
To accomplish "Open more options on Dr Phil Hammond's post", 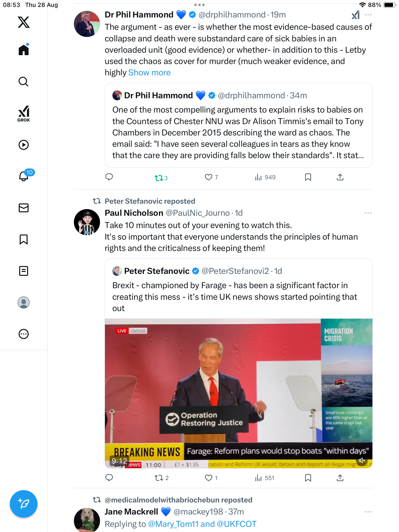I will coord(368,15).
